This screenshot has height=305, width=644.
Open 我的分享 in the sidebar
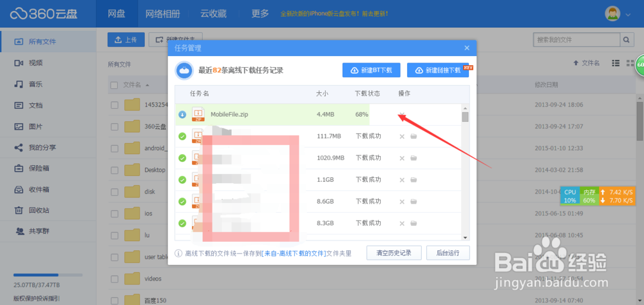[48, 148]
